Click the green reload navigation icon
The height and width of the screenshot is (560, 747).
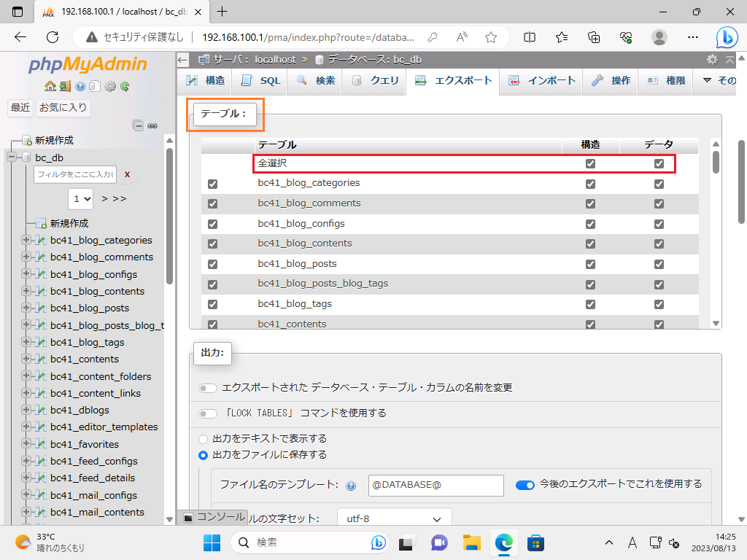(x=125, y=86)
